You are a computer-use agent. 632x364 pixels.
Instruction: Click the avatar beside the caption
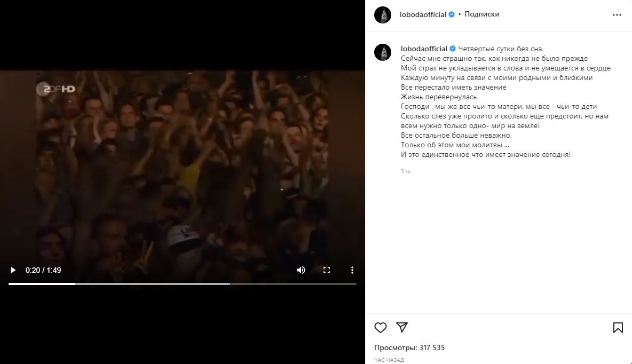383,52
